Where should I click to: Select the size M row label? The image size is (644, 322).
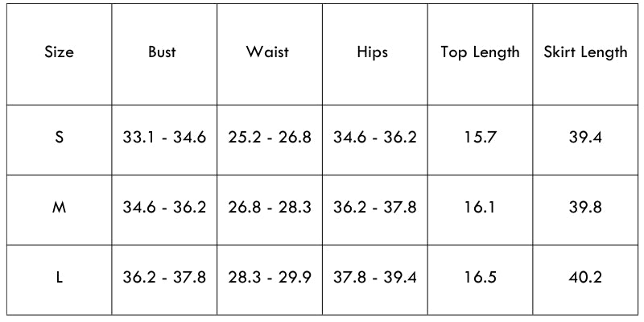coord(59,207)
